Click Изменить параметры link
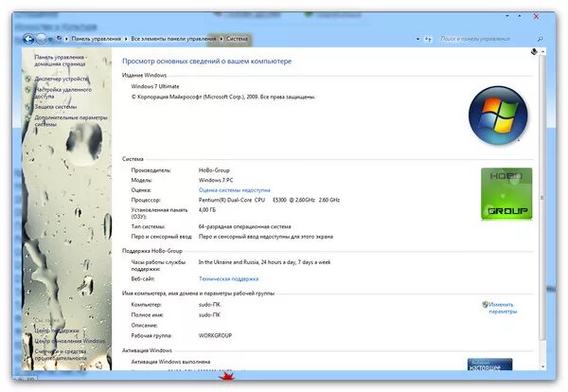Image resolution: width=568 pixels, height=392 pixels. click(x=503, y=308)
